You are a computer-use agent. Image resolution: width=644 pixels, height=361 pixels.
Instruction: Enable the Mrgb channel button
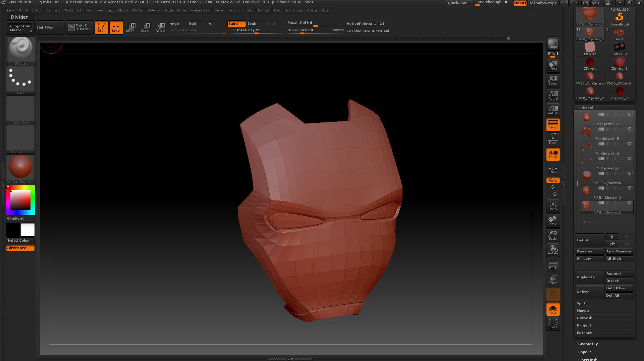tap(177, 24)
